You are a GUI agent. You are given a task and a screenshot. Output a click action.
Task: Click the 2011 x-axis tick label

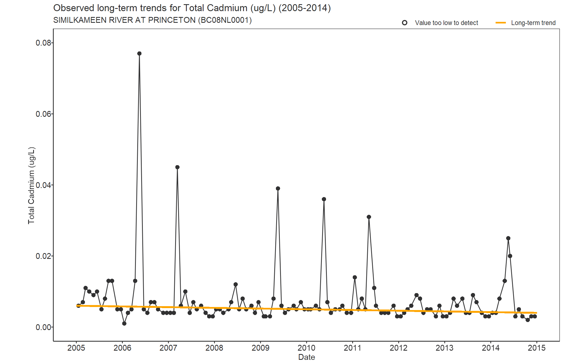pyautogui.click(x=352, y=348)
